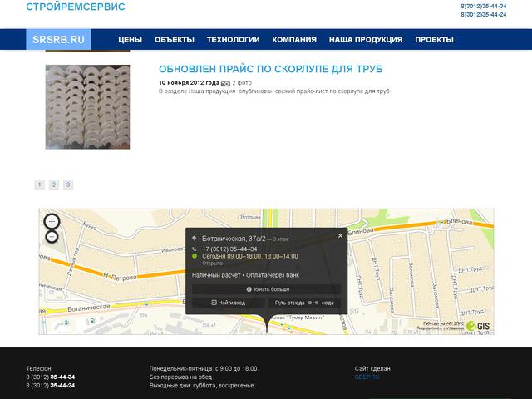The image size is (532, 399).
Task: Click the Н. Петрова street label on map
Action: coord(120,277)
